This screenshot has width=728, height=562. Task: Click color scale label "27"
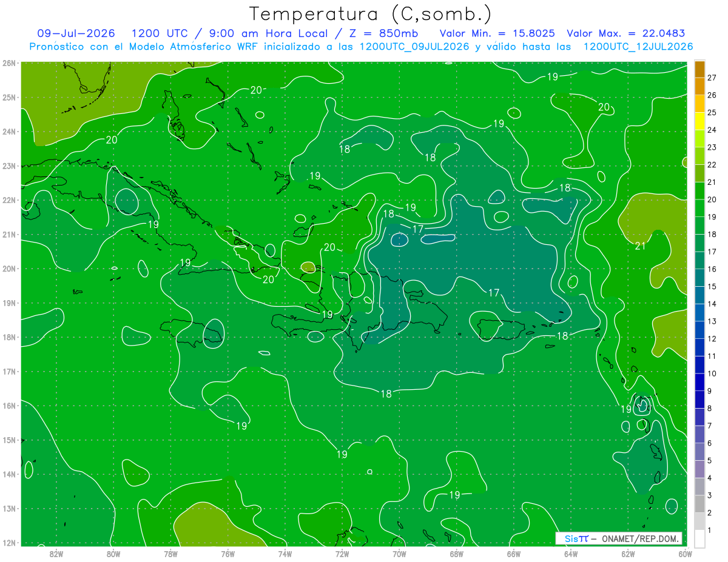[x=712, y=78]
